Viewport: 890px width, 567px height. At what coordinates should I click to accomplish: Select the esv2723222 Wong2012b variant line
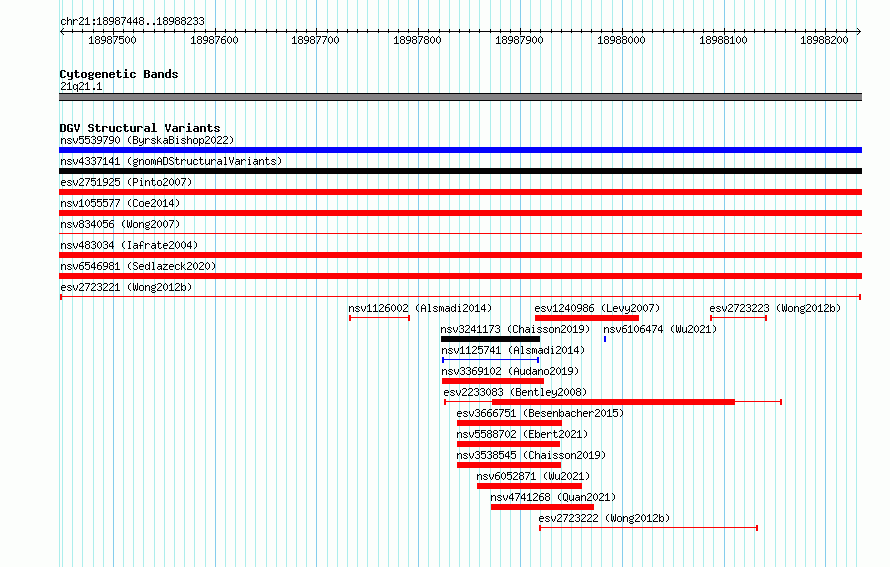[x=648, y=528]
